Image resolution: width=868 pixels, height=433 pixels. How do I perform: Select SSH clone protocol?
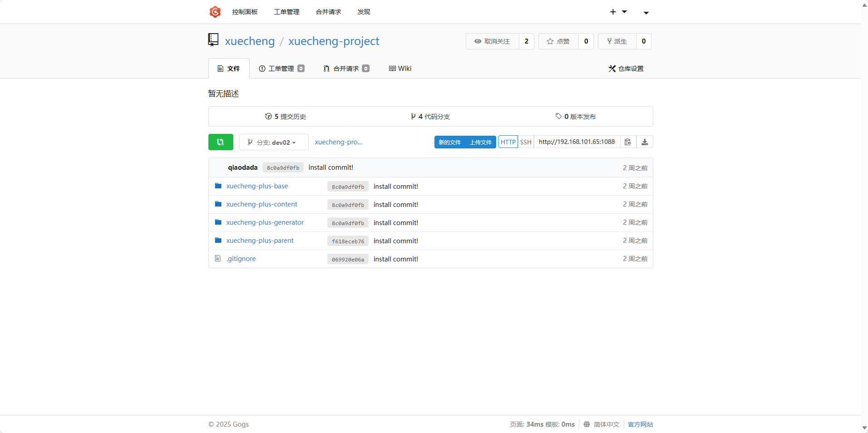pyautogui.click(x=526, y=142)
